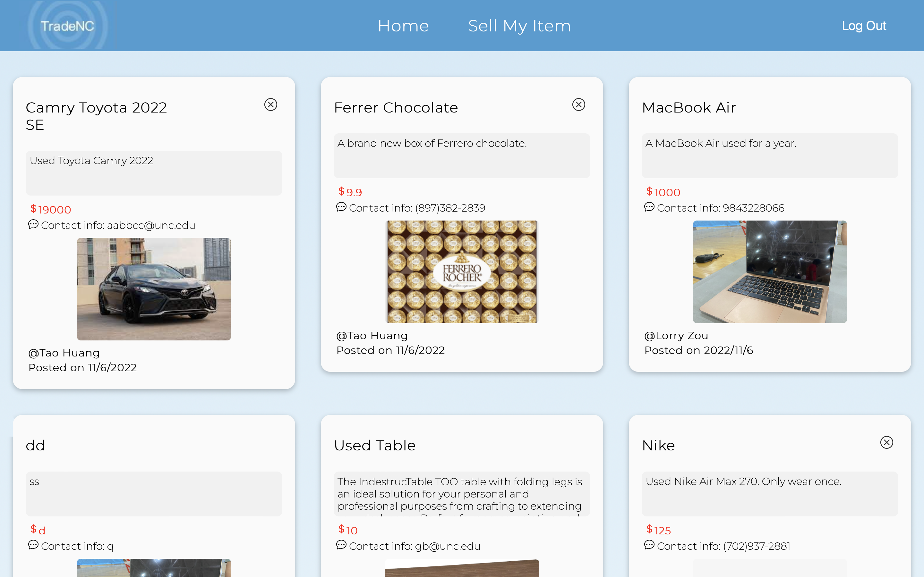Click Log Out button

tap(864, 25)
